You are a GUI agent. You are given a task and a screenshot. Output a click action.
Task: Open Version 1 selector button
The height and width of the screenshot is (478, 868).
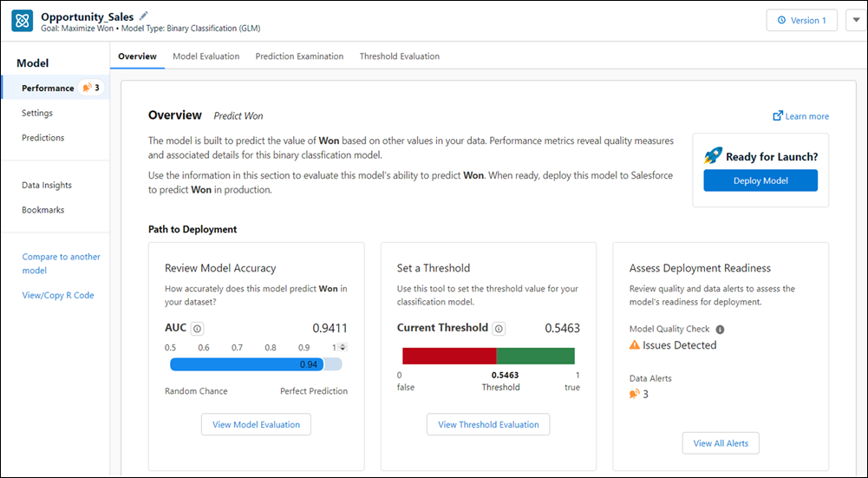801,21
